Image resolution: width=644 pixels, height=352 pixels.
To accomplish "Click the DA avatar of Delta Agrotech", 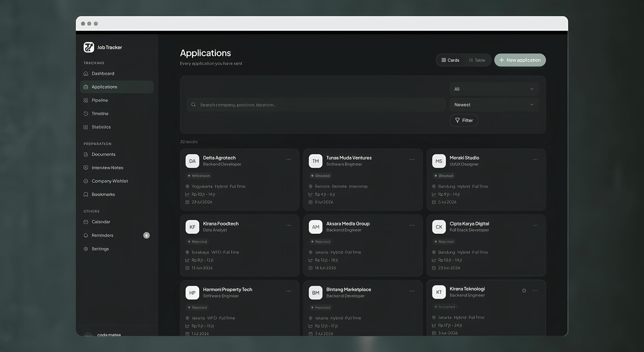I will click(x=192, y=161).
